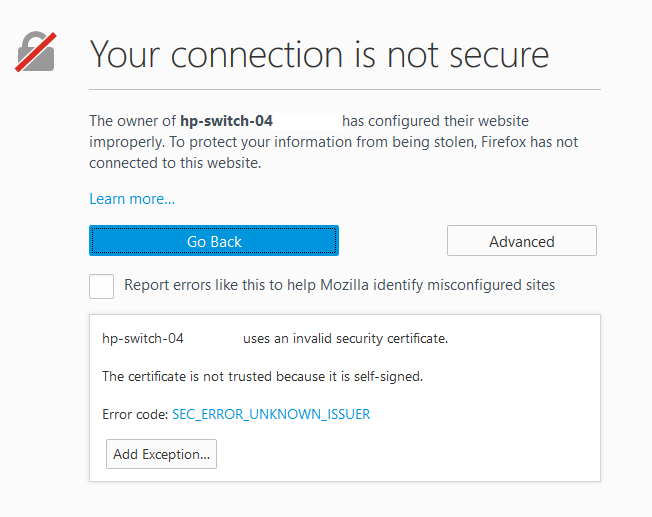Click the crossed-out padlock icon
The image size is (652, 517).
[35, 52]
